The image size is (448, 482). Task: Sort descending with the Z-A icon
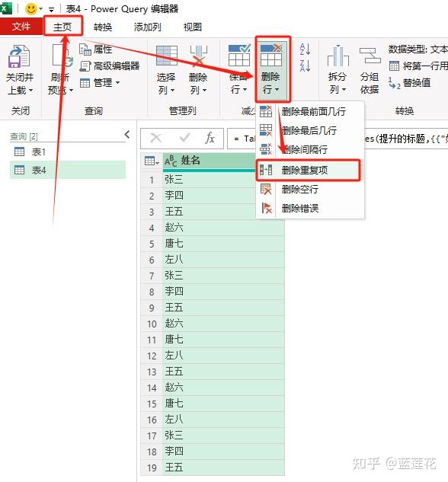coord(305,65)
